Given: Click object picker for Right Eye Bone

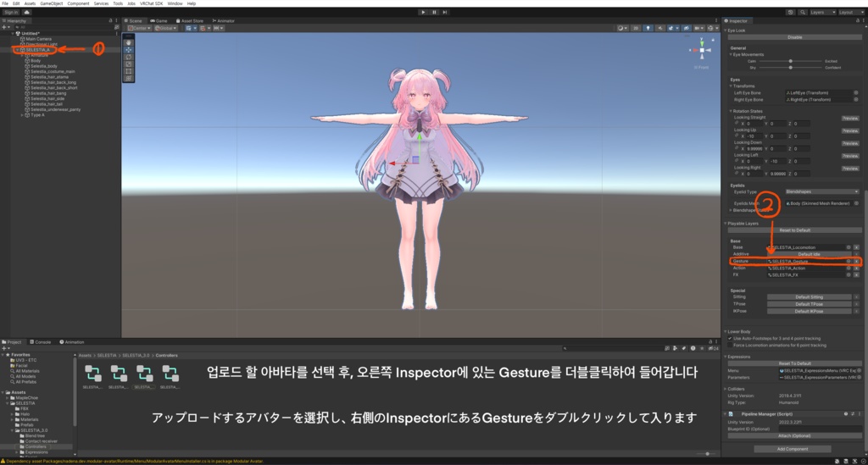Looking at the screenshot, I should [856, 100].
